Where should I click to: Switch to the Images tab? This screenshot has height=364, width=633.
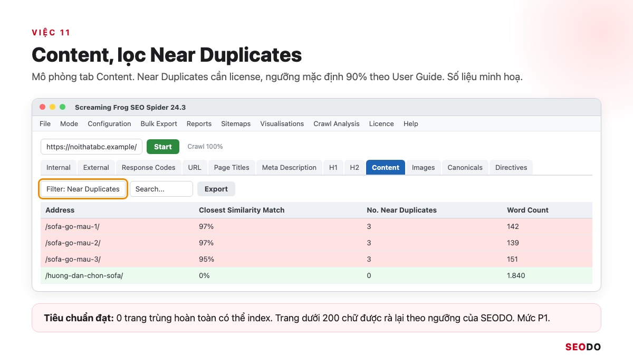(424, 167)
